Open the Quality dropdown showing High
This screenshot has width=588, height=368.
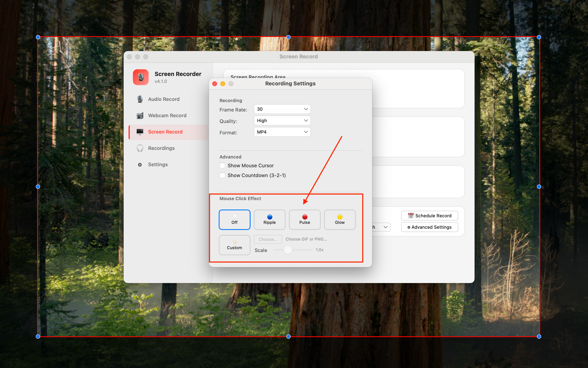click(282, 120)
